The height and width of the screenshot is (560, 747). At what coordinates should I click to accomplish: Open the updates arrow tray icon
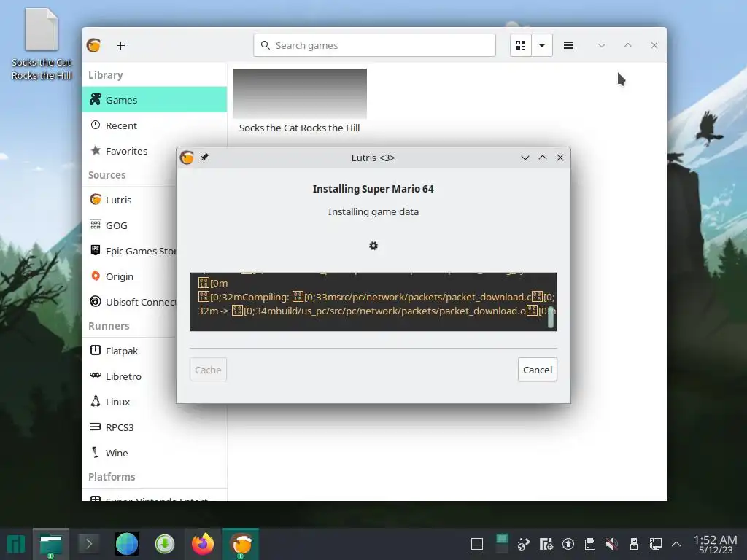[568, 544]
